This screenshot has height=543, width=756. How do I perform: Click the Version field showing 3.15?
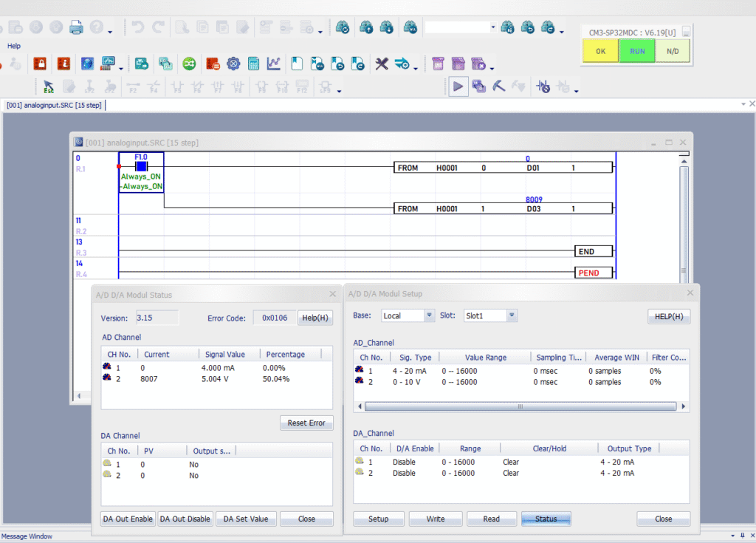pos(157,318)
